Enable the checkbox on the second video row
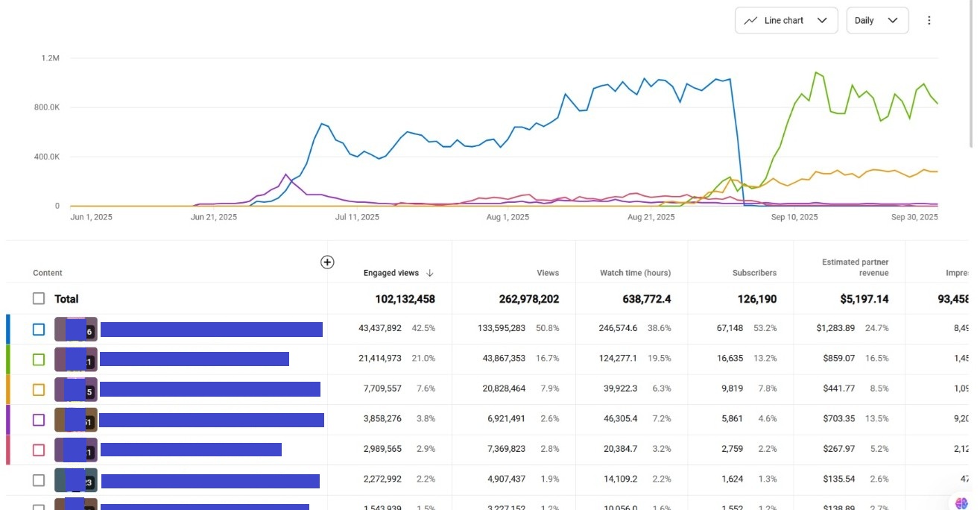The width and height of the screenshot is (980, 510). [38, 359]
